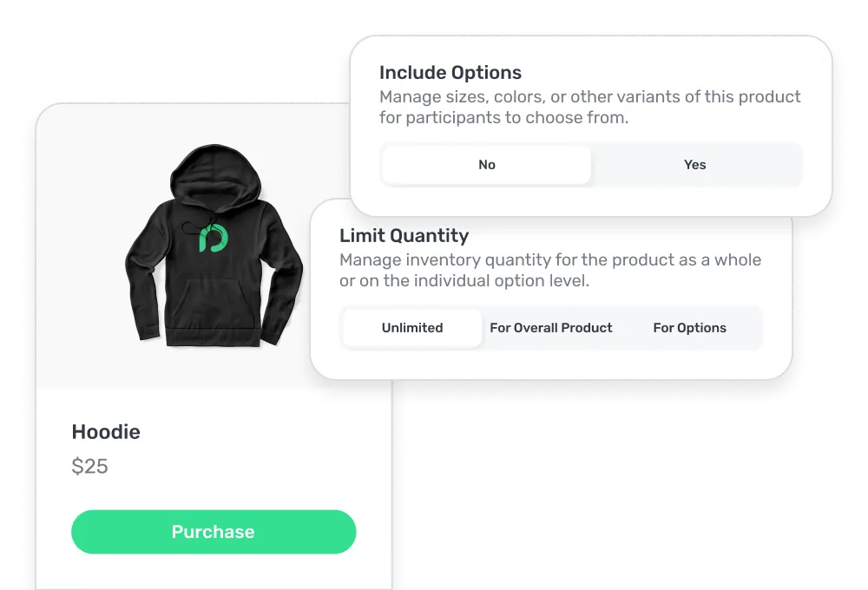The width and height of the screenshot is (868, 590).
Task: Click the Include Options settings card
Action: click(x=590, y=121)
